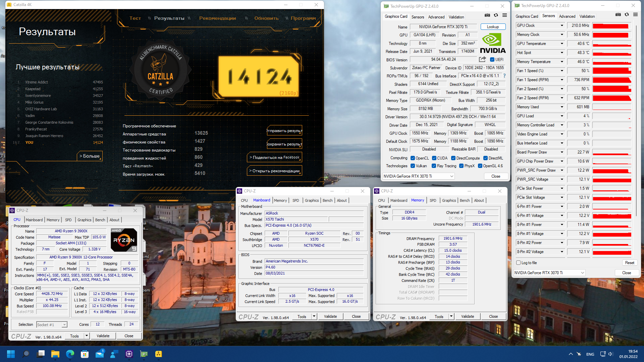Open SPD tab in CPU-Z Memory window

coord(433,200)
